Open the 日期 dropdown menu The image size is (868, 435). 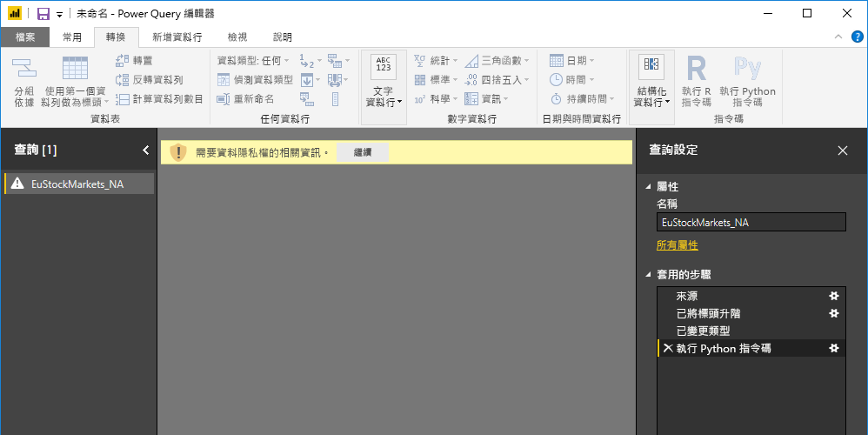[571, 60]
